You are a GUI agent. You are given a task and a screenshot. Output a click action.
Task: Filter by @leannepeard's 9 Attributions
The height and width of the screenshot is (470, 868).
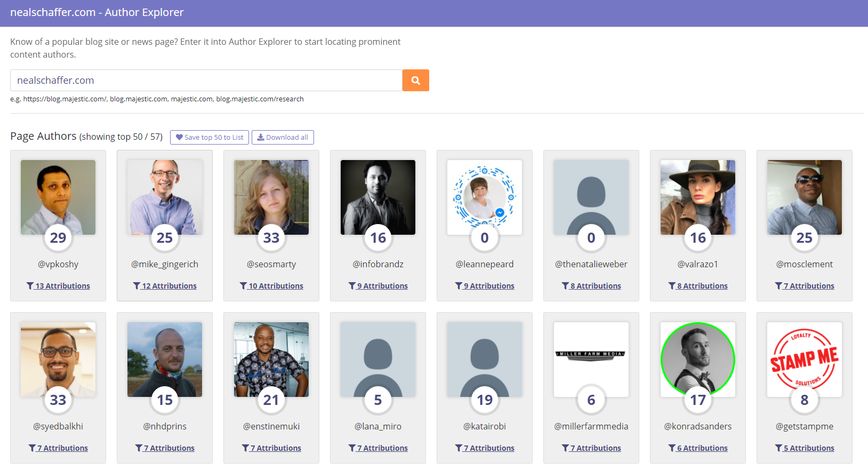click(x=485, y=286)
